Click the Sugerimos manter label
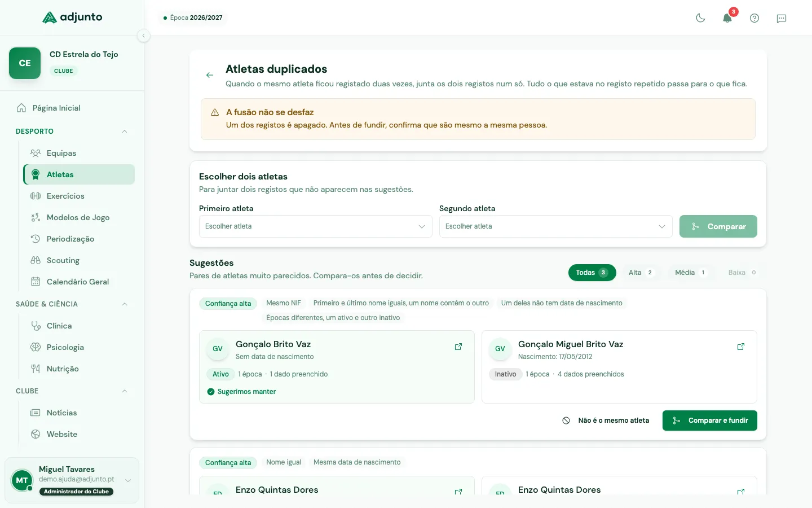This screenshot has height=508, width=812. 241,392
